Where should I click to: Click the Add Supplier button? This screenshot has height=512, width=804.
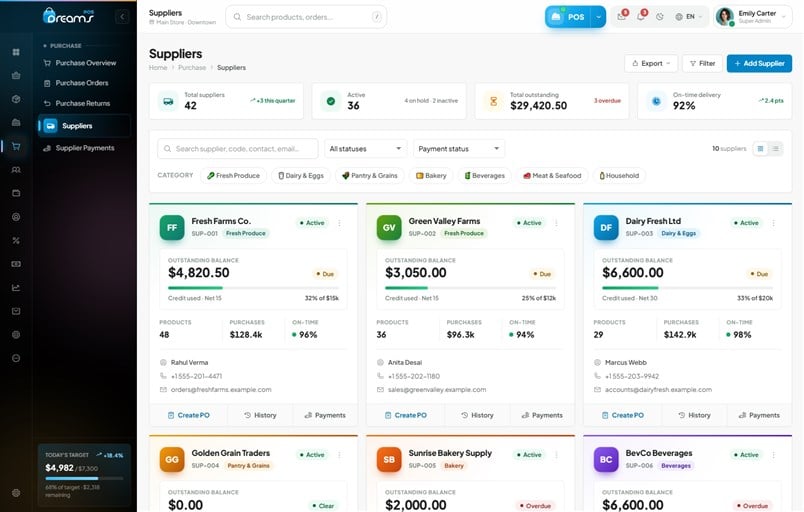pos(759,64)
